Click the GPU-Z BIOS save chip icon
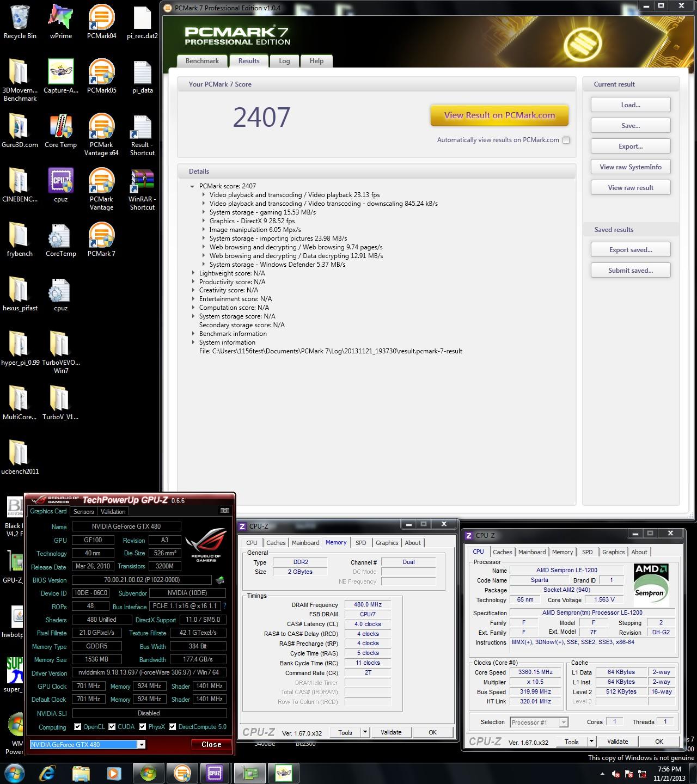Viewport: 697px width, 784px height. pos(220,580)
